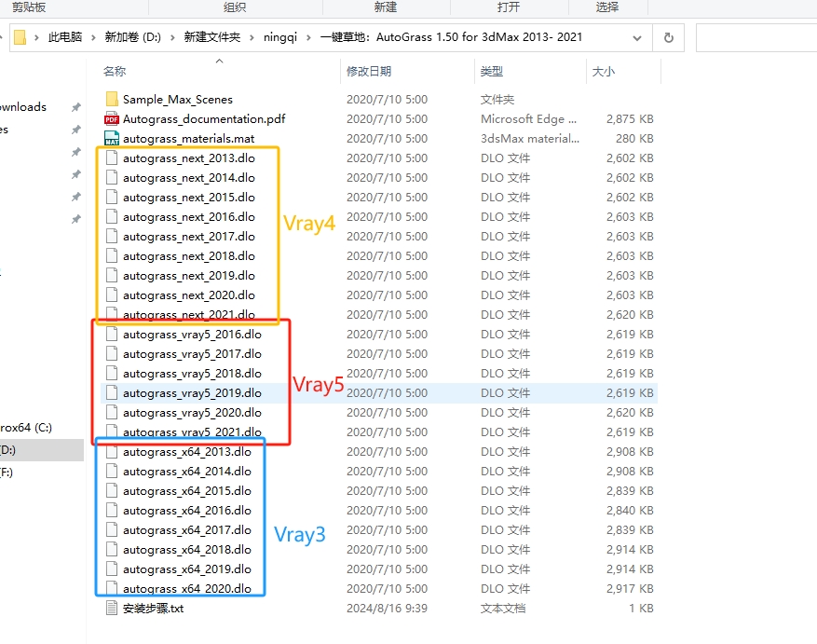Click the text document icon of 安装步骤.txt
817x644 pixels.
(x=112, y=608)
